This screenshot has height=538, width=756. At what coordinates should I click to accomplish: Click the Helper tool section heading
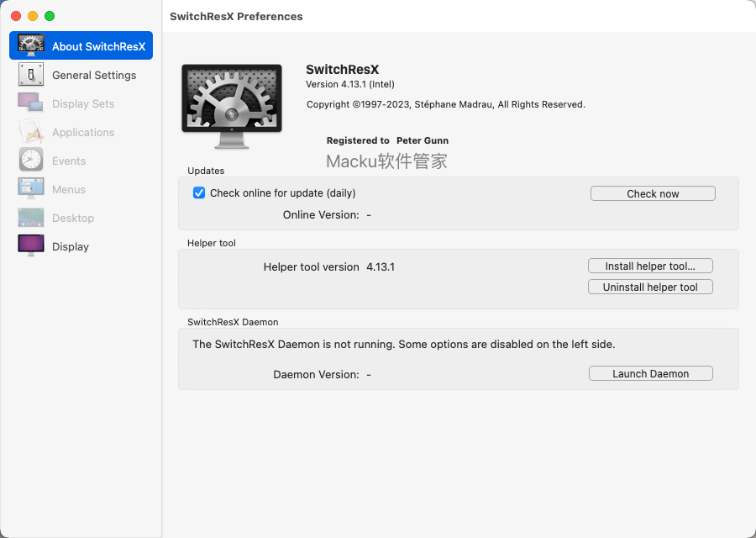pyautogui.click(x=212, y=243)
